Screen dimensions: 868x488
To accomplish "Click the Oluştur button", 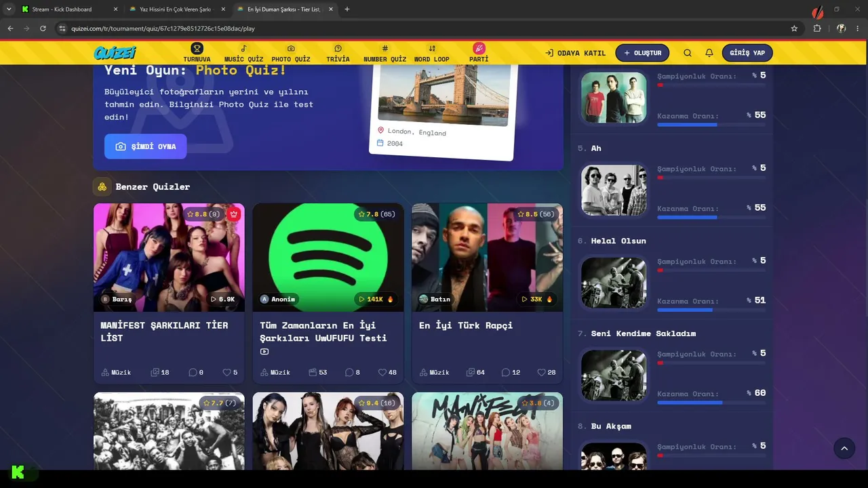I will point(642,53).
